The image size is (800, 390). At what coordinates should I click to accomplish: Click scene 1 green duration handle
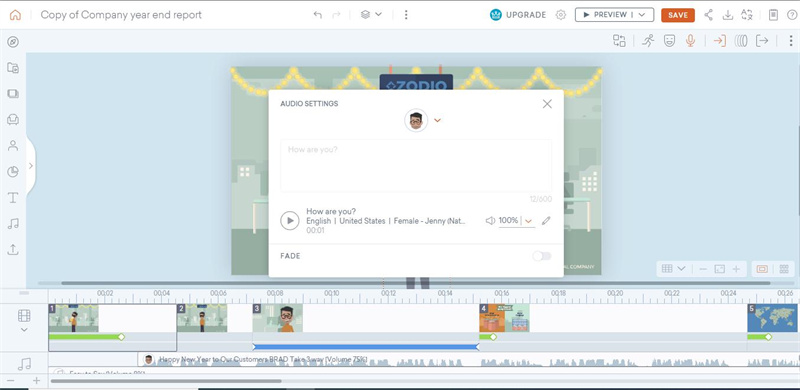pos(121,337)
